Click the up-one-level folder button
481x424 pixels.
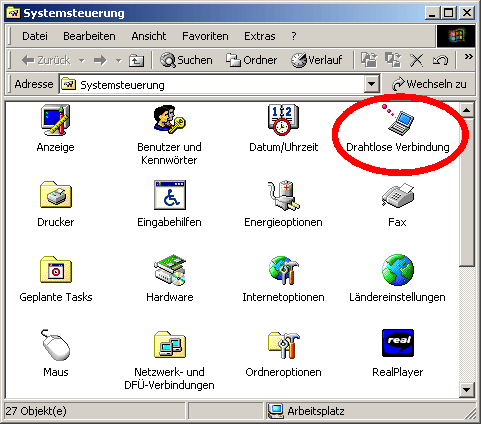click(x=136, y=61)
